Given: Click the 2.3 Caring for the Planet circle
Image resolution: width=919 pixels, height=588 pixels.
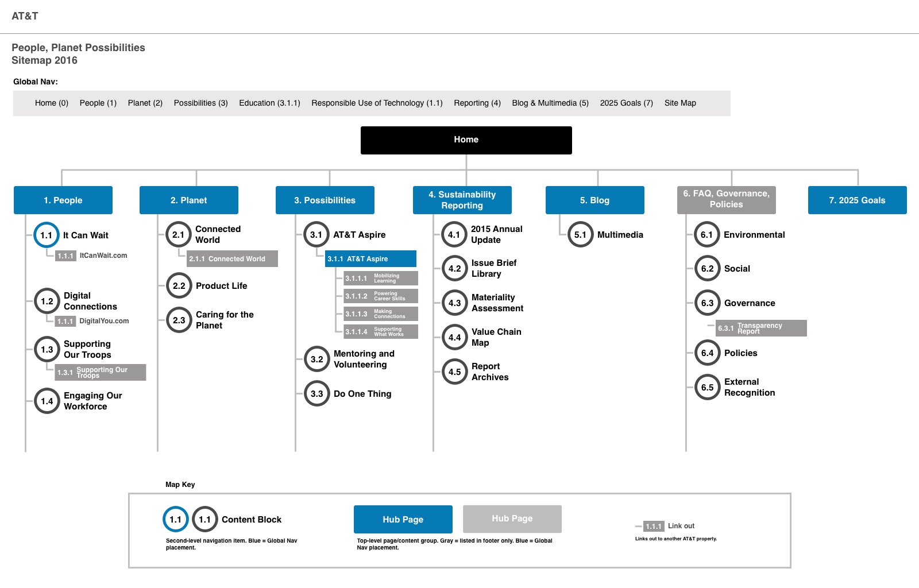Looking at the screenshot, I should click(x=179, y=320).
